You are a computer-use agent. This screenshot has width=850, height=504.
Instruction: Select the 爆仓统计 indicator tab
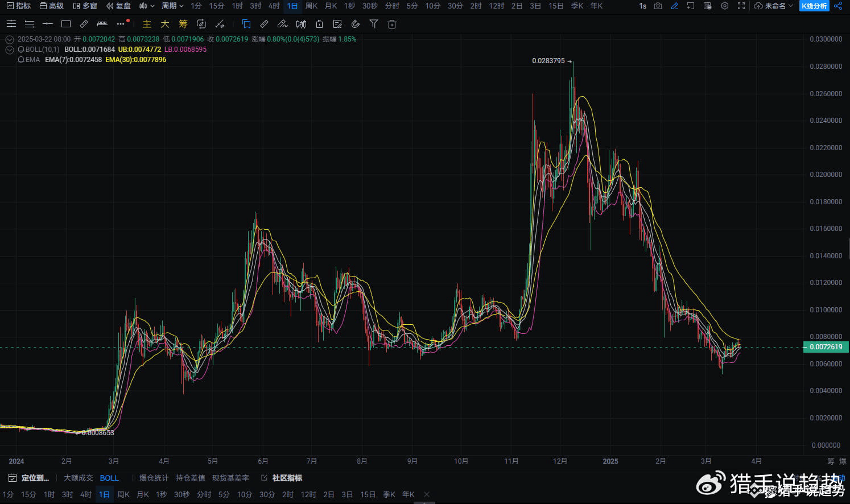[x=154, y=478]
